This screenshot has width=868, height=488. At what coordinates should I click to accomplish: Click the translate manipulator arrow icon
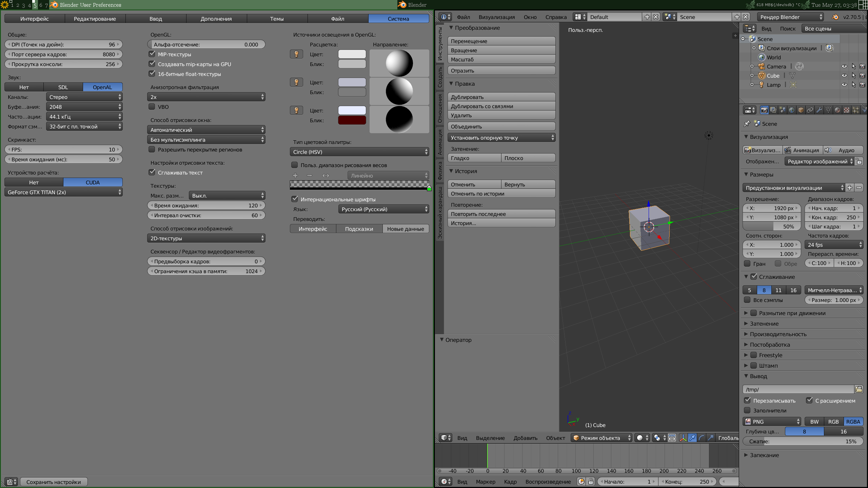(692, 438)
